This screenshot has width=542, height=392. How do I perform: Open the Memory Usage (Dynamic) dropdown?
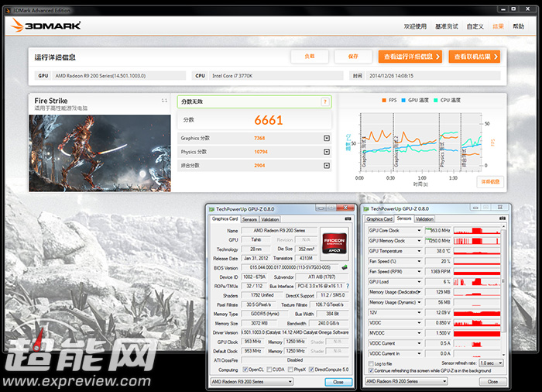tap(419, 302)
